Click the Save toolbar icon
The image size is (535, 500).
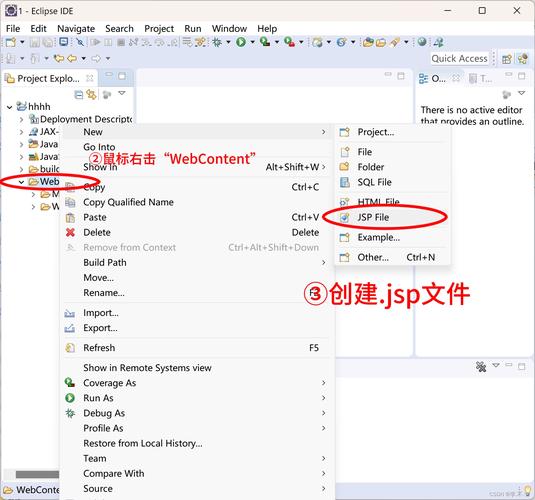[x=35, y=42]
